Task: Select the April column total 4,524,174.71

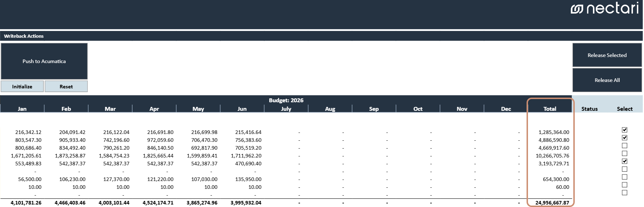Action: coord(158,203)
